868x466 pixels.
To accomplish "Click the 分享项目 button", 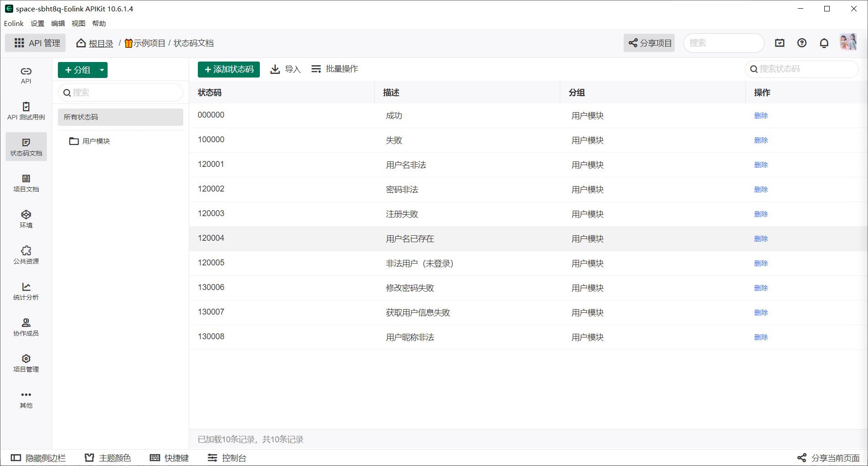I will click(649, 43).
